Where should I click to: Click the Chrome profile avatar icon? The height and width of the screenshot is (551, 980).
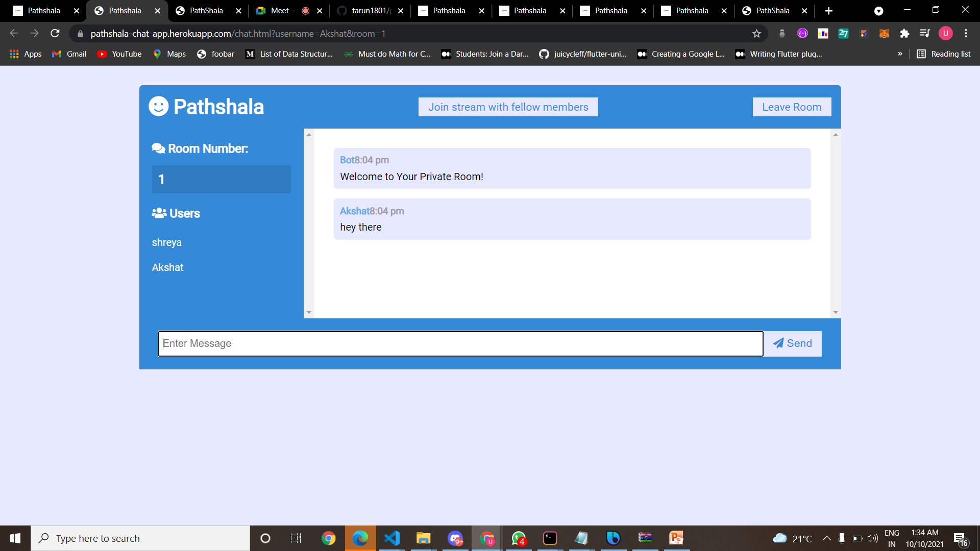coord(945,34)
